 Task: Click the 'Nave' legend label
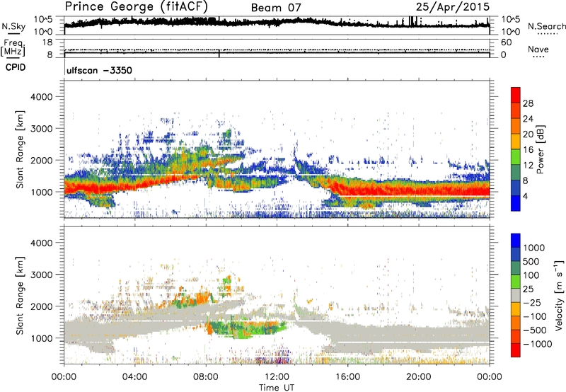[538, 49]
